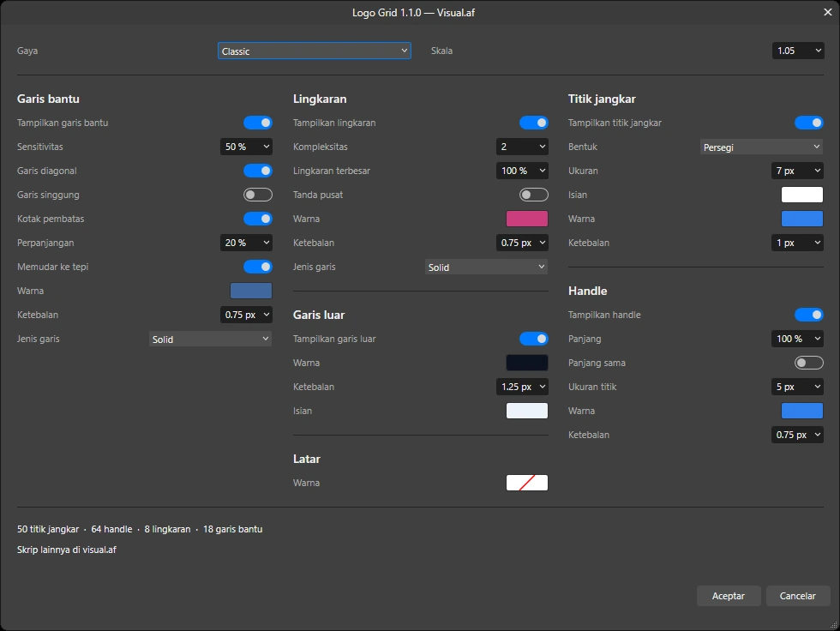Viewport: 840px width, 631px height.
Task: Click the "Lingkaran" section heading
Action: pos(320,99)
